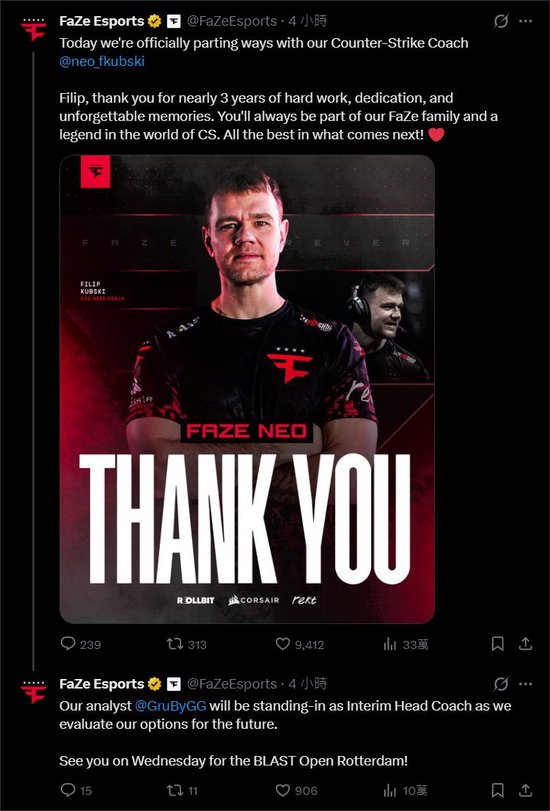Share the second tweet
This screenshot has width=550, height=811.
[526, 790]
